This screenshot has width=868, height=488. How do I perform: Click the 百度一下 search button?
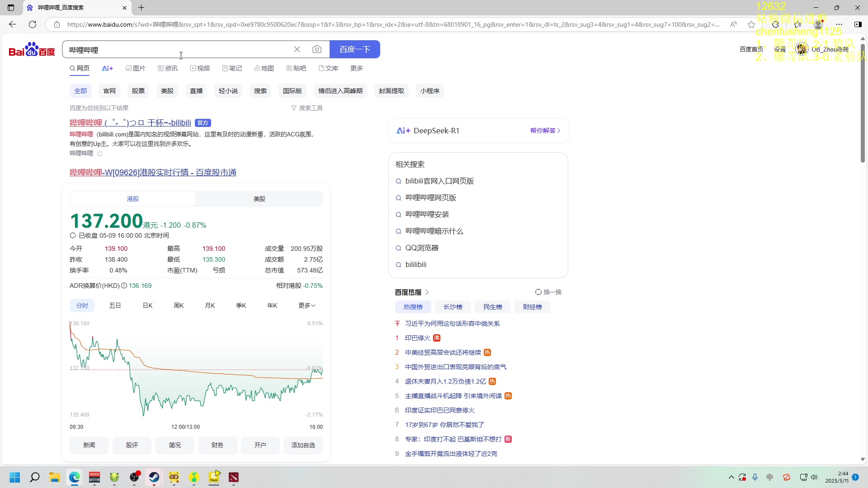pos(354,49)
